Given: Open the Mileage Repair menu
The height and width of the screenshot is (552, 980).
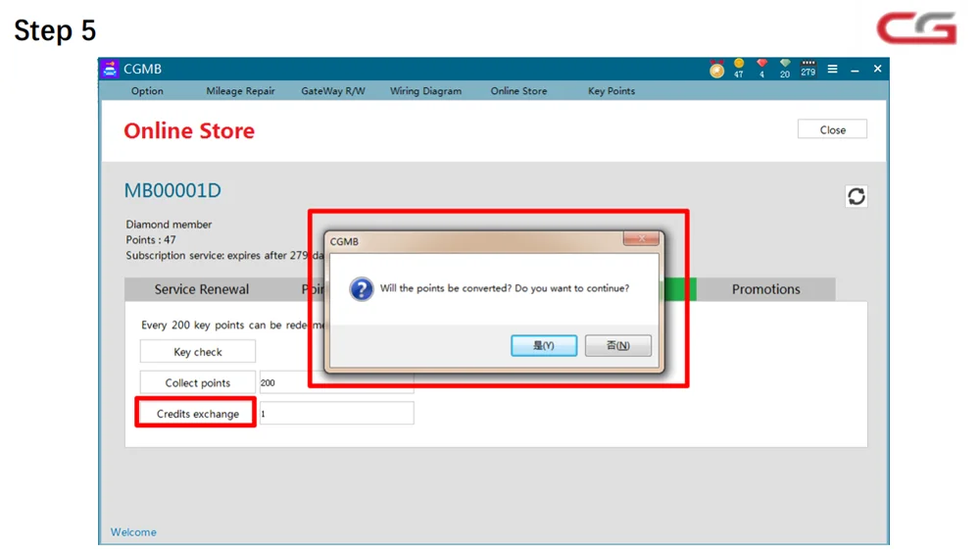Looking at the screenshot, I should [x=241, y=90].
